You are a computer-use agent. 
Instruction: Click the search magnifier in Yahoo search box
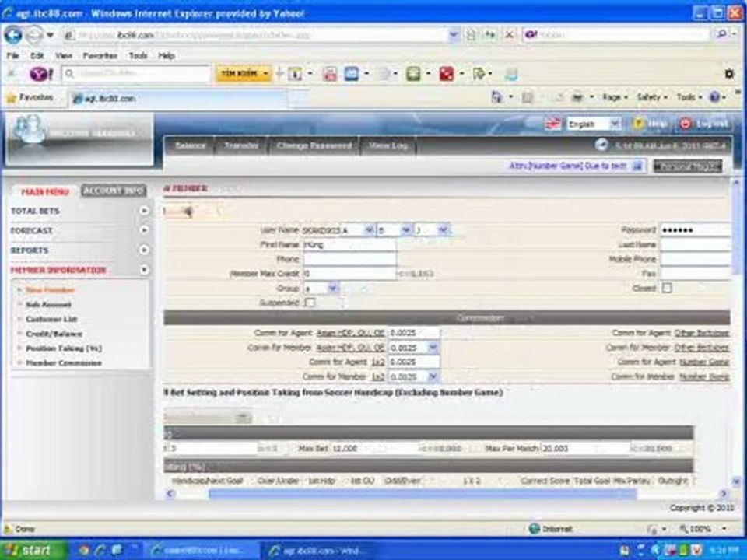coord(721,34)
